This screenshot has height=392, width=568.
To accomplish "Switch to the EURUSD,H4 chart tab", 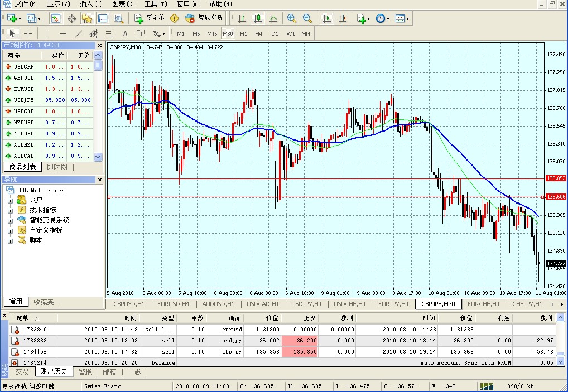I will click(173, 304).
